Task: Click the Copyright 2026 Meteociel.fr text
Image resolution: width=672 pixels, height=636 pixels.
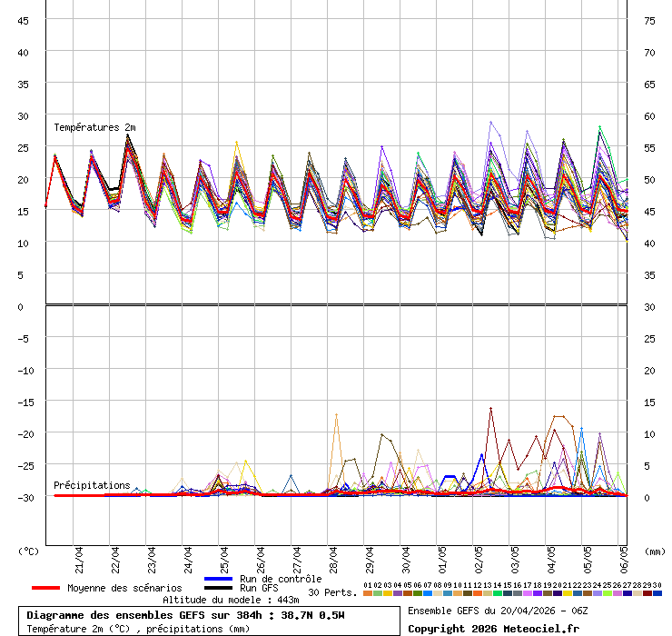Action: point(492,629)
